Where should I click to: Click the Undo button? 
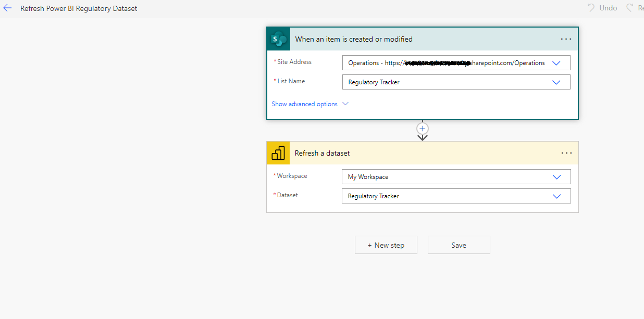pos(602,8)
